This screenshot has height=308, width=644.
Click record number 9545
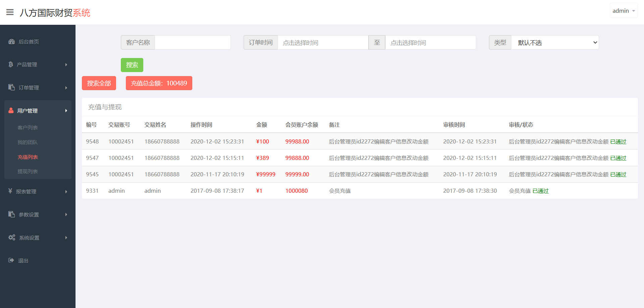[92, 174]
